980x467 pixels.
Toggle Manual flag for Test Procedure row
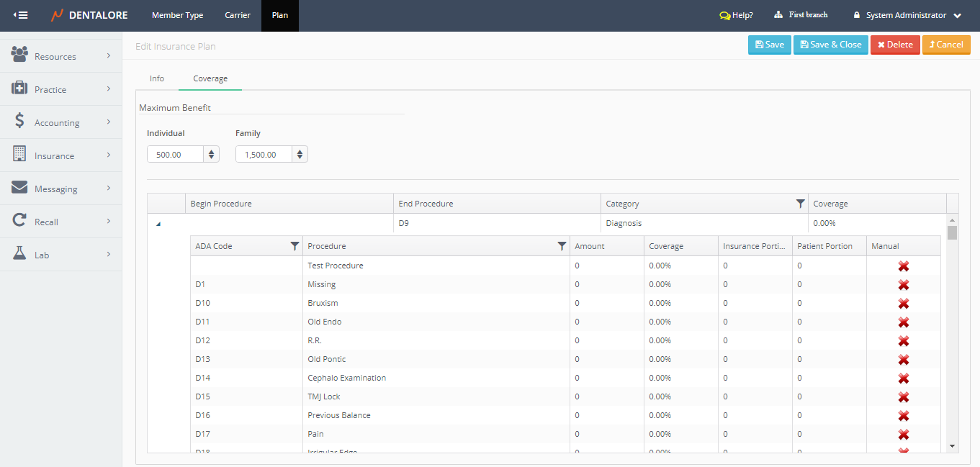(903, 266)
